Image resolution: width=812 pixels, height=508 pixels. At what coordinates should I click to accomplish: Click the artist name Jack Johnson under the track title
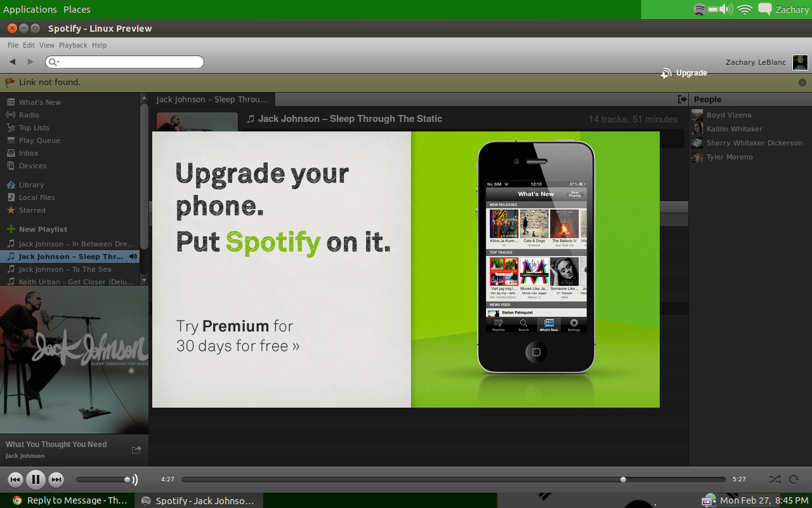pos(25,456)
